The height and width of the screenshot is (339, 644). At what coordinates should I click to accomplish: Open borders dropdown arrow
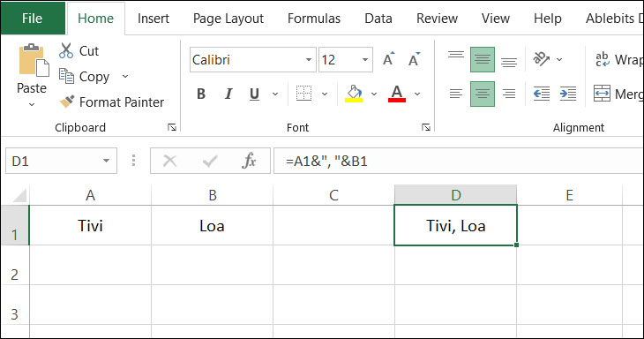pos(325,94)
